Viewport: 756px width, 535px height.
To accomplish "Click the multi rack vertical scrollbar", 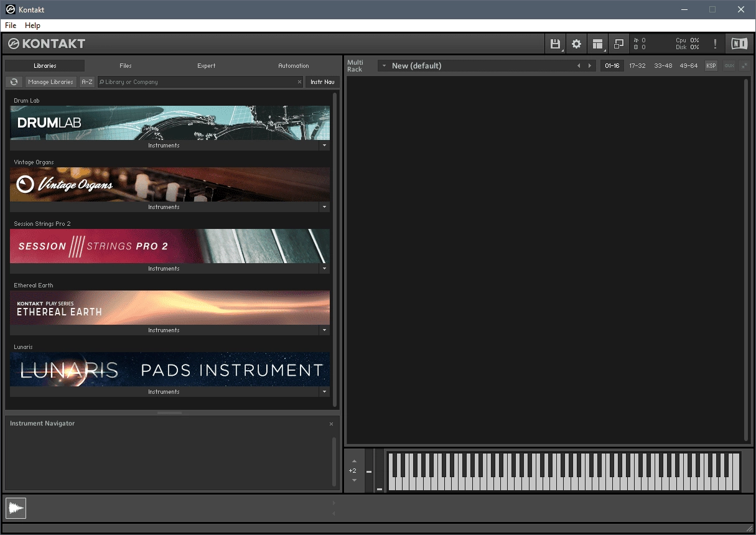I will [x=746, y=259].
